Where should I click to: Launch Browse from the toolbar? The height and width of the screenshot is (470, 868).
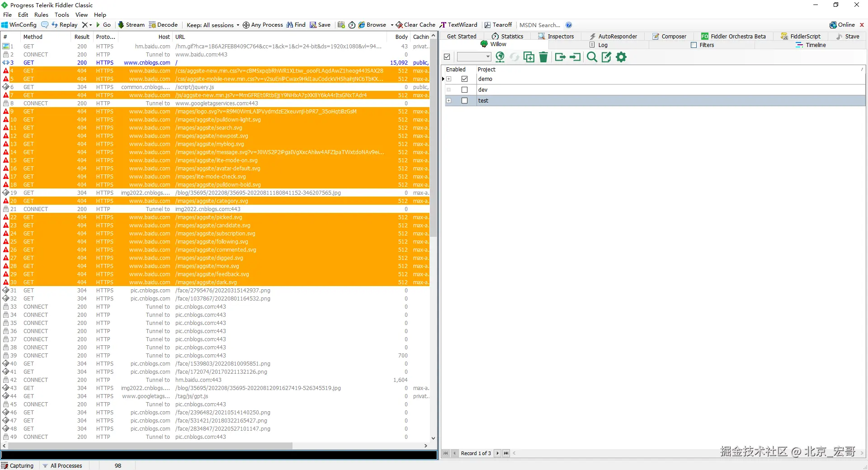[373, 25]
